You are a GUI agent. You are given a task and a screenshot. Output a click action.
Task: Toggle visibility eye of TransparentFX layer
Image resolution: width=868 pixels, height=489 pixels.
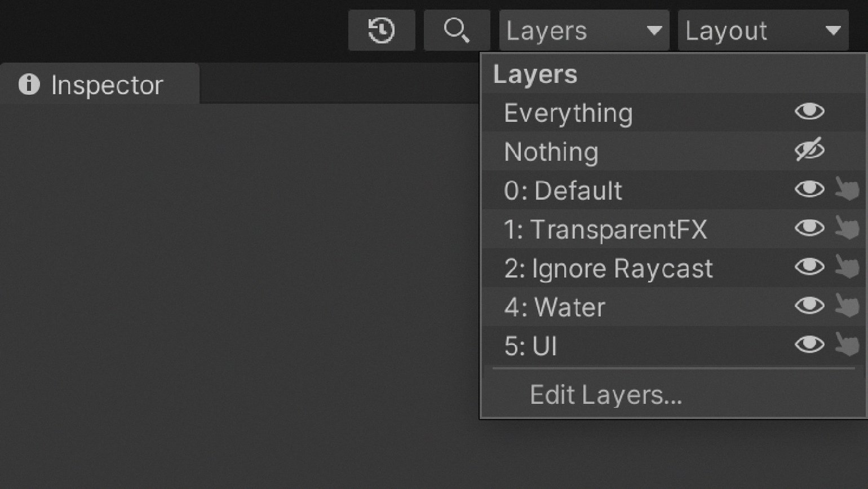pos(809,228)
